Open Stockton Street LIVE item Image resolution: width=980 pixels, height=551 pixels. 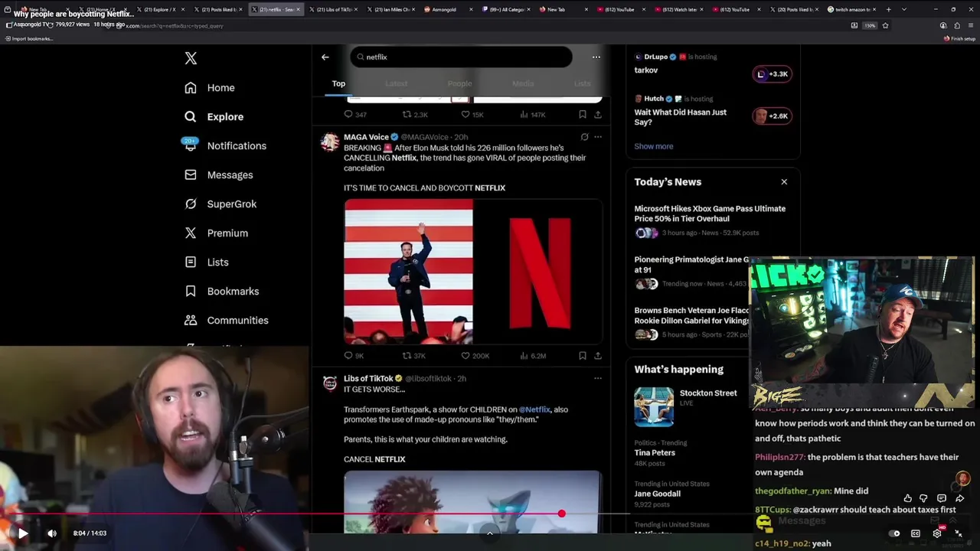point(686,406)
